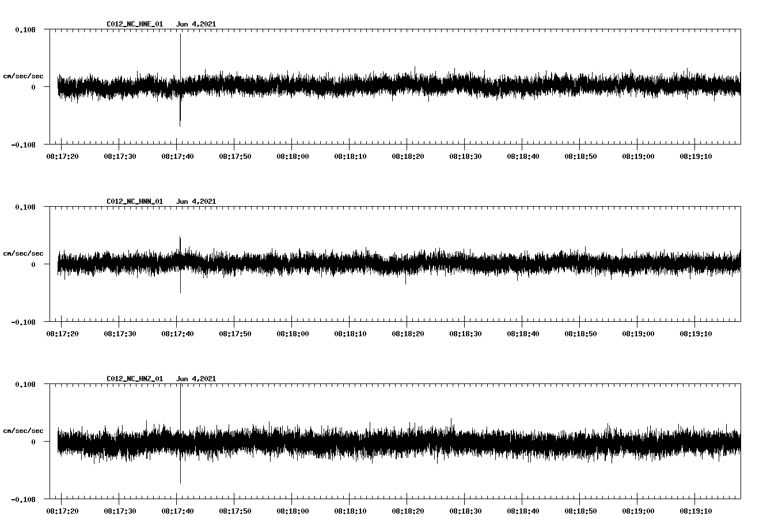Click 08:17:50 time label under HNN plot
Viewport: 782px width, 532px height.
click(235, 334)
